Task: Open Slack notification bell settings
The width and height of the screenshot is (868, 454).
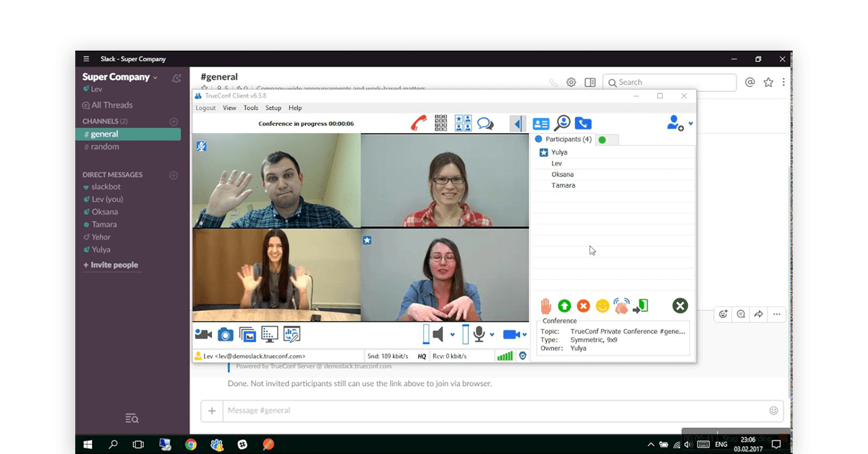Action: tap(176, 78)
